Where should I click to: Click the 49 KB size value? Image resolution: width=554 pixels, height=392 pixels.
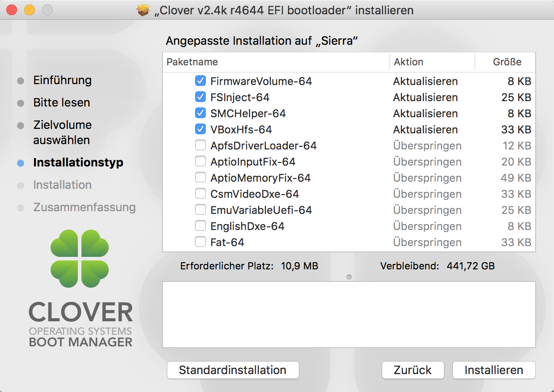pyautogui.click(x=516, y=178)
